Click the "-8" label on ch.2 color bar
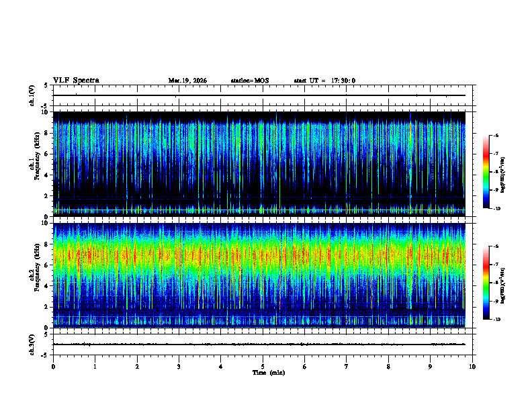Viewport: 532px width, 411px height. pyautogui.click(x=496, y=283)
